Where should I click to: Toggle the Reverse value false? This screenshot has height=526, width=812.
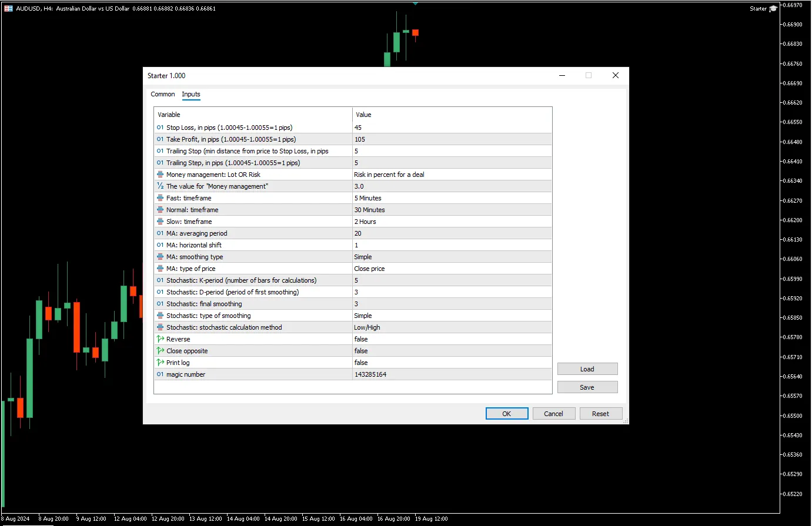(x=361, y=339)
